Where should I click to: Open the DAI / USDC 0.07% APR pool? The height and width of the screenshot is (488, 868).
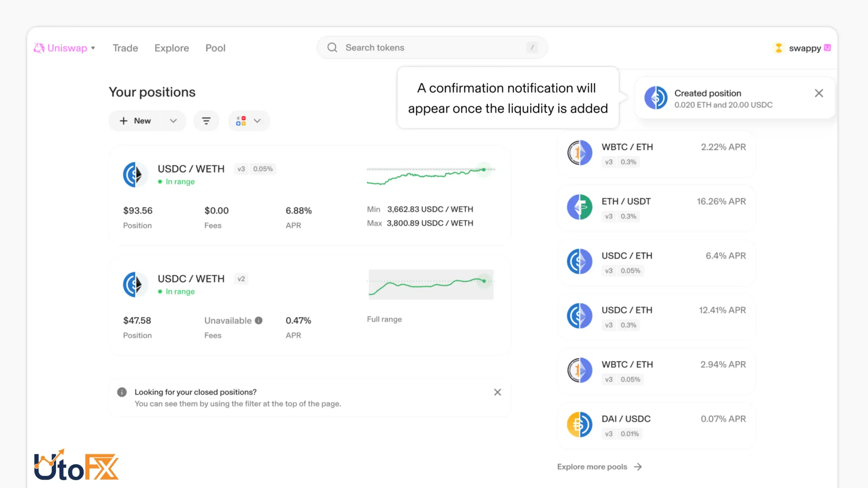coord(656,425)
